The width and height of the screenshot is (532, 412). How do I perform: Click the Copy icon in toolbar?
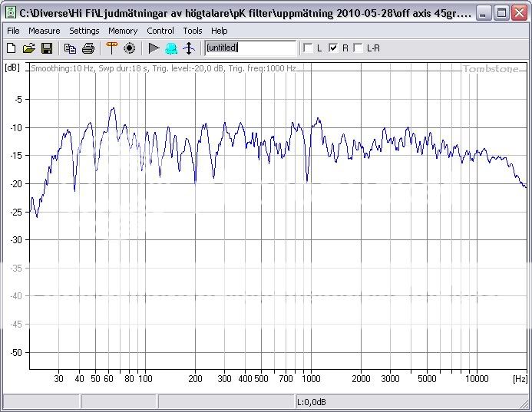coord(70,48)
